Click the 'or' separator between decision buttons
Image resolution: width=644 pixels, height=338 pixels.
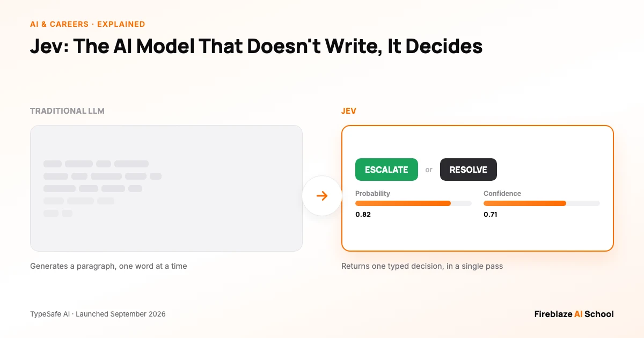click(x=429, y=170)
